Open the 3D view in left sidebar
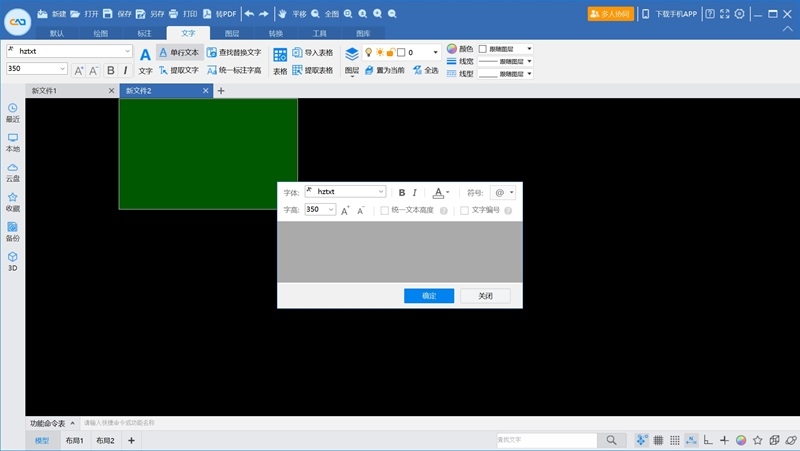The height and width of the screenshot is (451, 800). click(13, 261)
